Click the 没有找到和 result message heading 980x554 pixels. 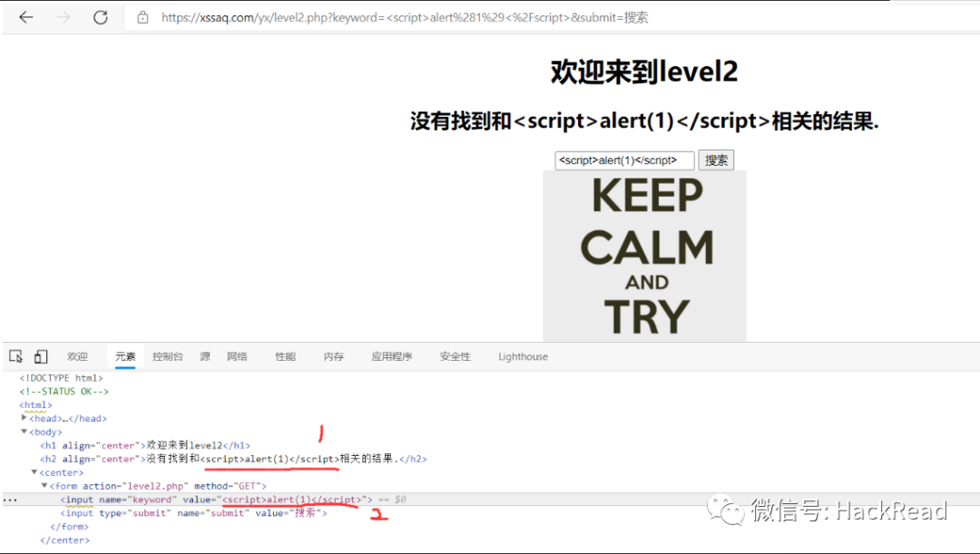(x=644, y=121)
